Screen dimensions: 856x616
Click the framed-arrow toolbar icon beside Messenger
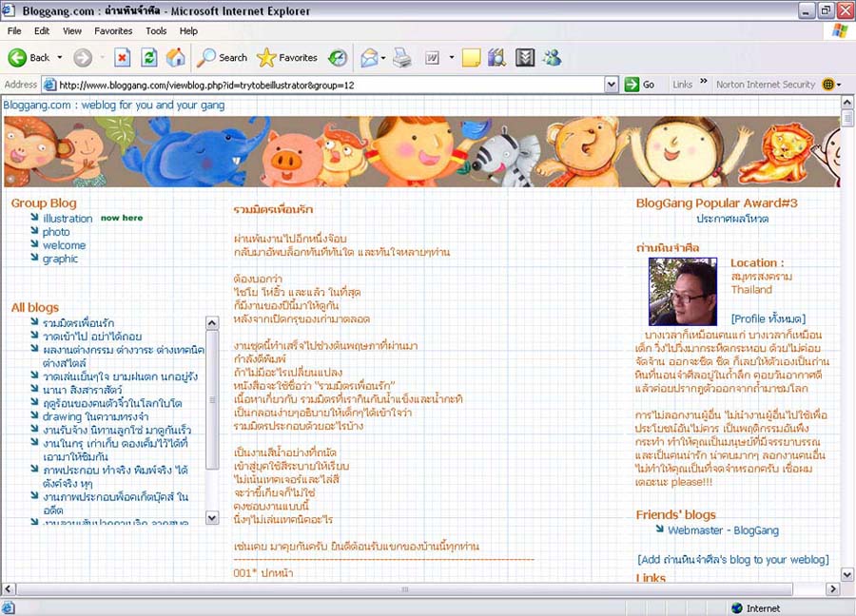pos(525,57)
